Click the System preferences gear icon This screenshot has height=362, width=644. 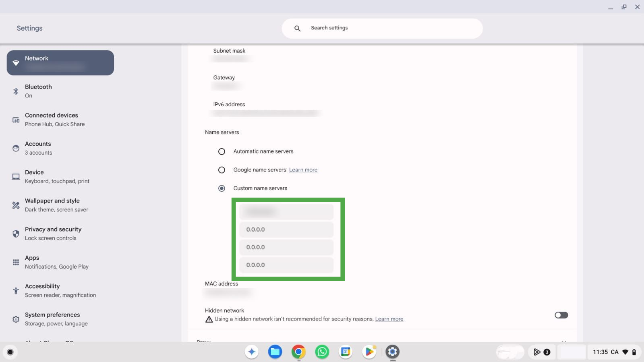click(x=16, y=319)
